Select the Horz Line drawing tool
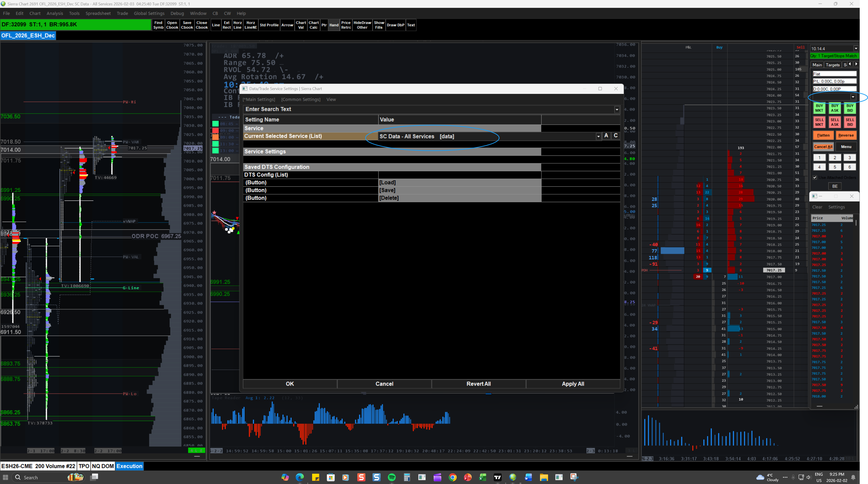 tap(237, 25)
